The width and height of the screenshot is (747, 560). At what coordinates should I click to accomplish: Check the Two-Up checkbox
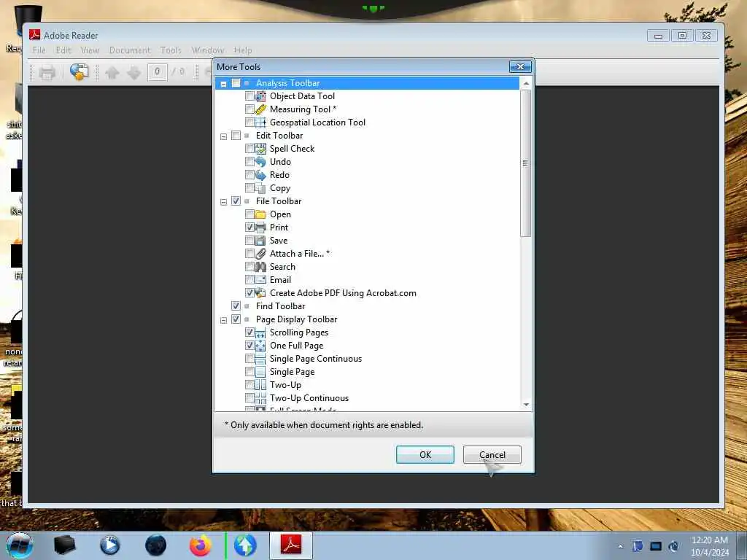[249, 385]
